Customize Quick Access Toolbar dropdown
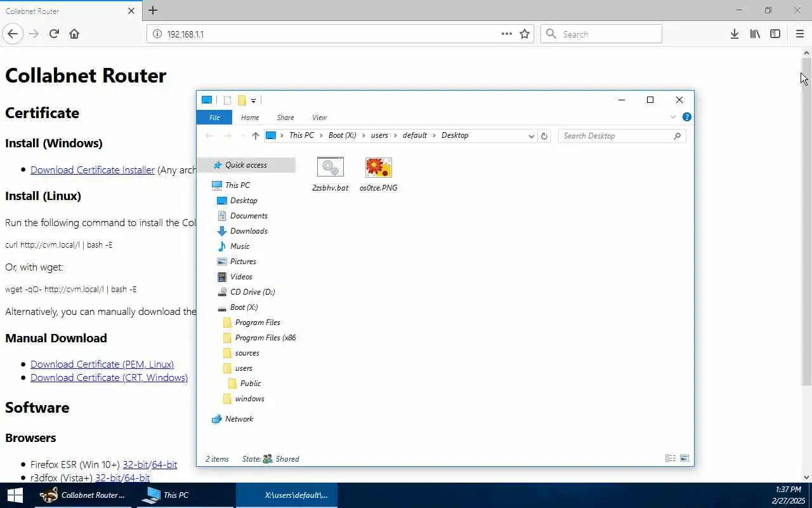The image size is (812, 508). tap(253, 100)
